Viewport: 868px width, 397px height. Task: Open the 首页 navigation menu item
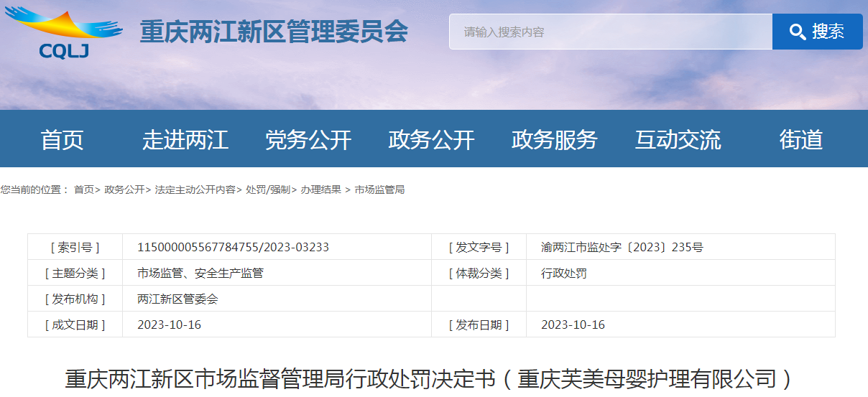(x=62, y=139)
